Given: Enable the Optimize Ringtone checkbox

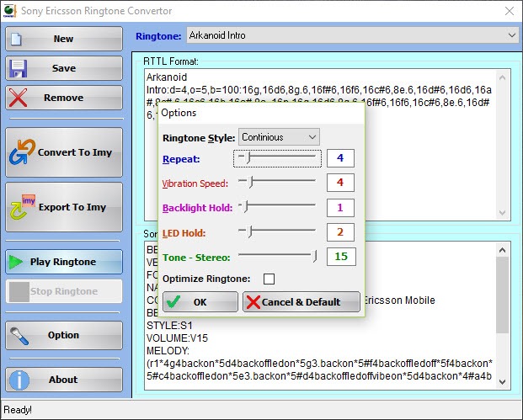Looking at the screenshot, I should [x=269, y=279].
